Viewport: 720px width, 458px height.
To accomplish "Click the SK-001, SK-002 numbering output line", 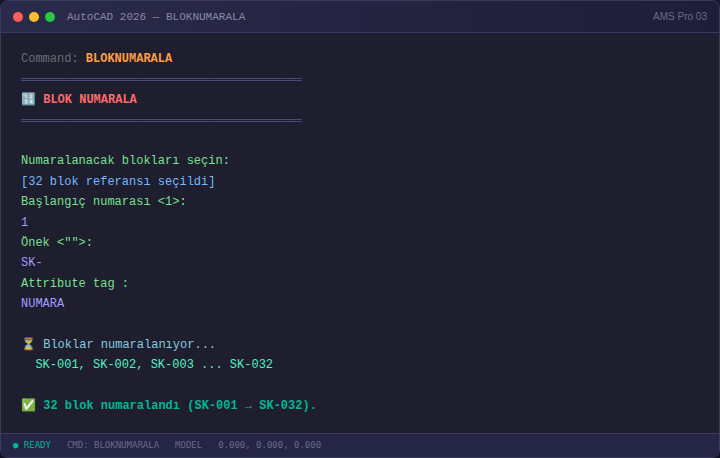I will 154,364.
